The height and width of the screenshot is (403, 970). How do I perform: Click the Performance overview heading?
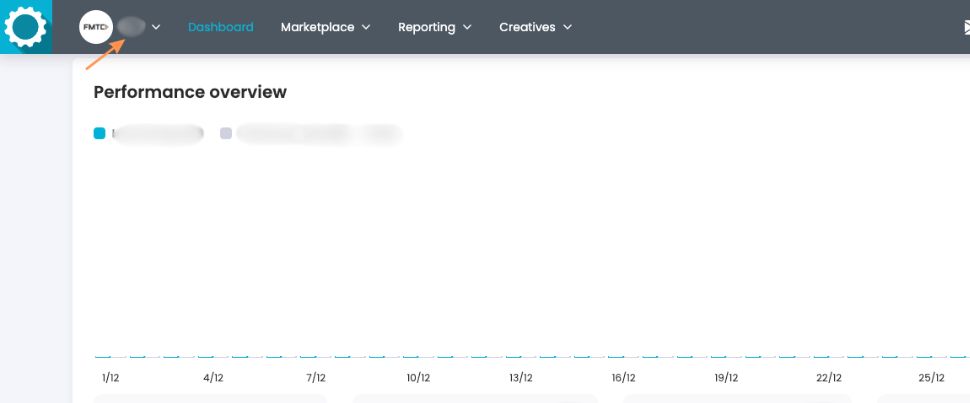[x=190, y=92]
